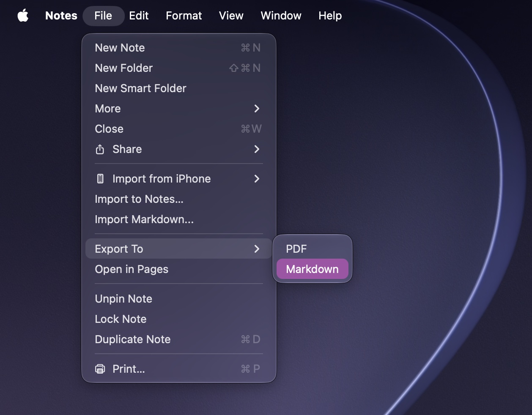Select New Smart Folder
Image resolution: width=532 pixels, height=415 pixels.
[178, 88]
